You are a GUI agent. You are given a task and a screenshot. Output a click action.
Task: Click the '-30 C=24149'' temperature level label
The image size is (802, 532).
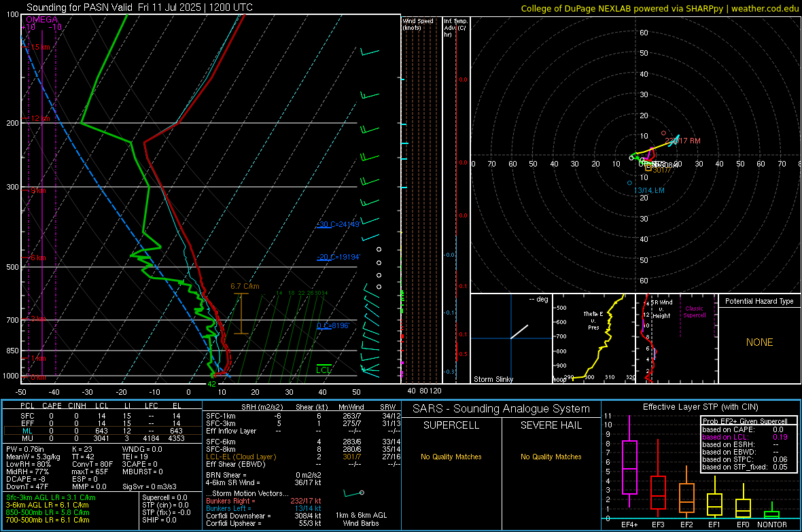point(338,224)
